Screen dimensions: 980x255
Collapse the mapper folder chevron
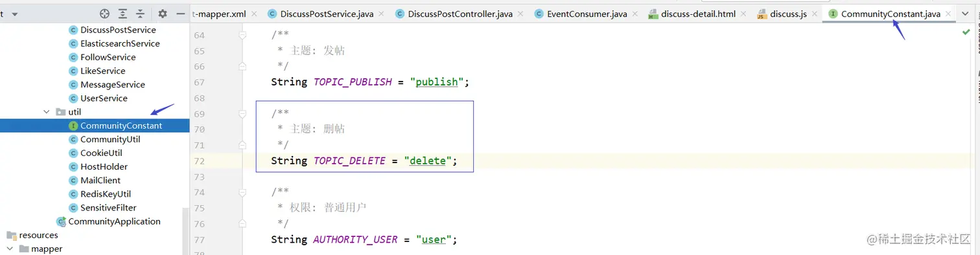[9, 249]
